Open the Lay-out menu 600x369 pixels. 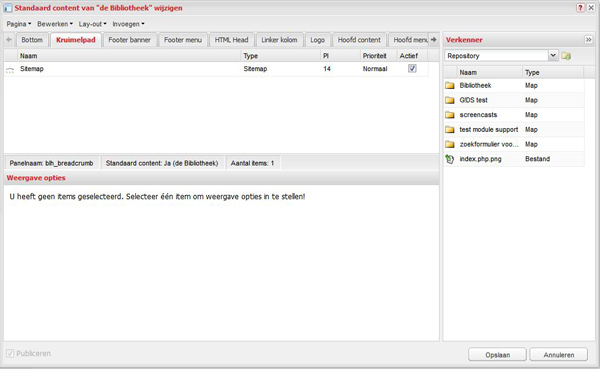coord(92,24)
